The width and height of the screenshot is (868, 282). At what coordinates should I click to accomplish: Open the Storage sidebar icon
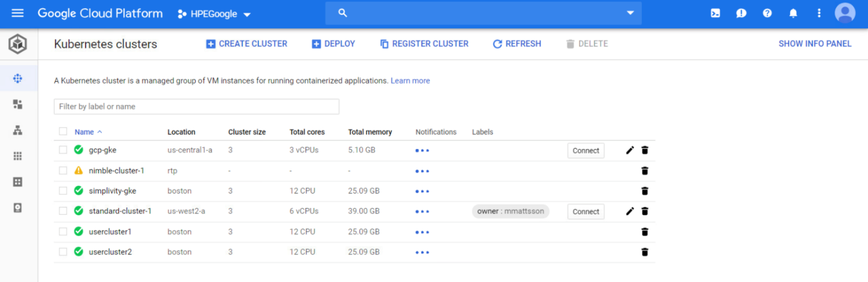click(x=18, y=208)
